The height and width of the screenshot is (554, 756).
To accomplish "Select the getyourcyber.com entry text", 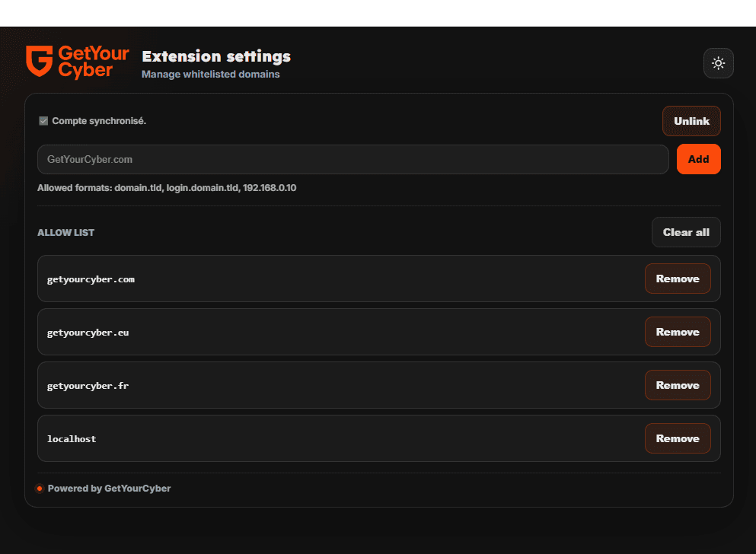I will [x=91, y=279].
